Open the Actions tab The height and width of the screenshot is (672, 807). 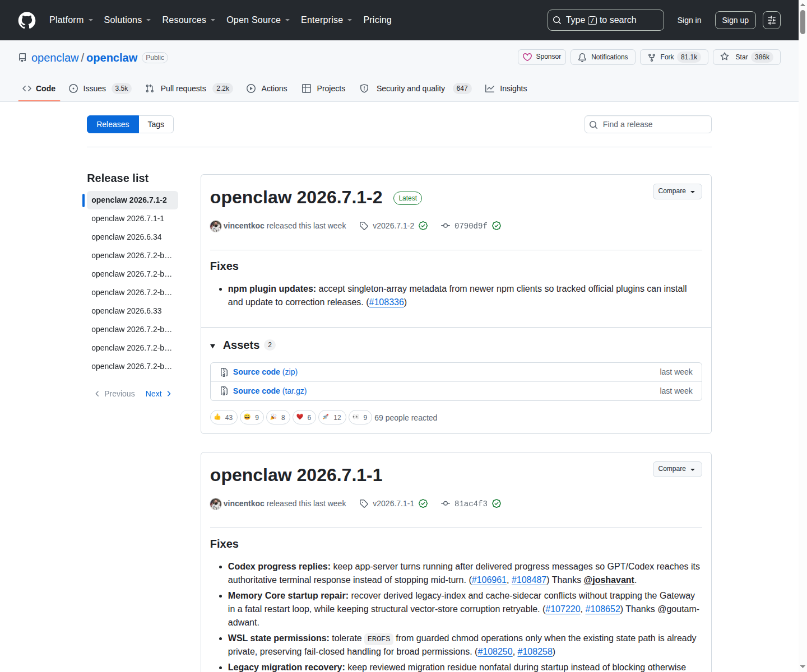[x=267, y=88]
